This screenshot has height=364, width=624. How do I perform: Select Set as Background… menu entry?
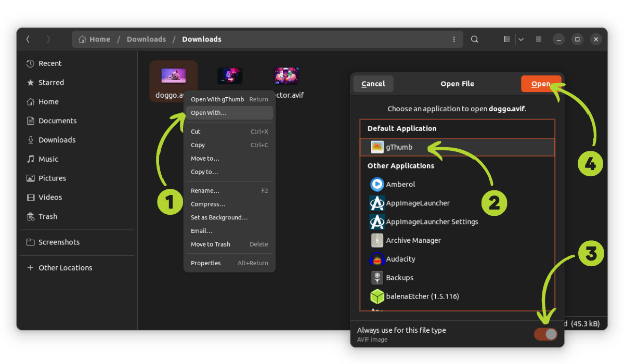pos(219,217)
